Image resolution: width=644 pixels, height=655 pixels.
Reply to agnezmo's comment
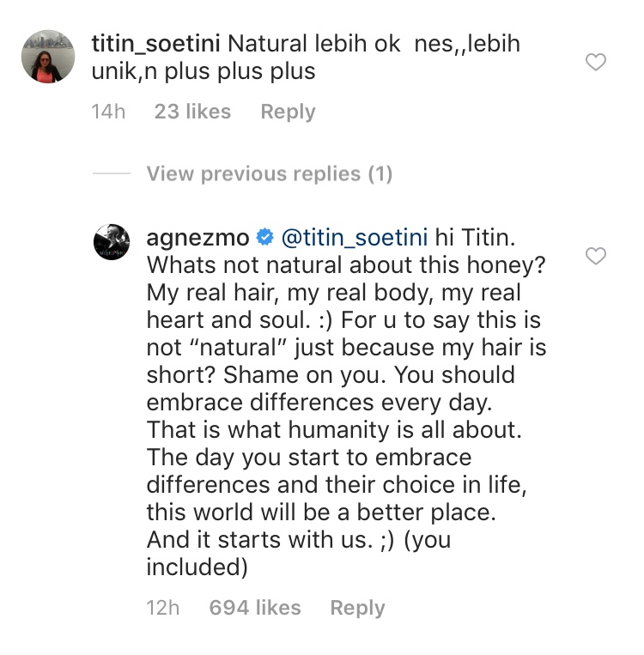pos(357,608)
